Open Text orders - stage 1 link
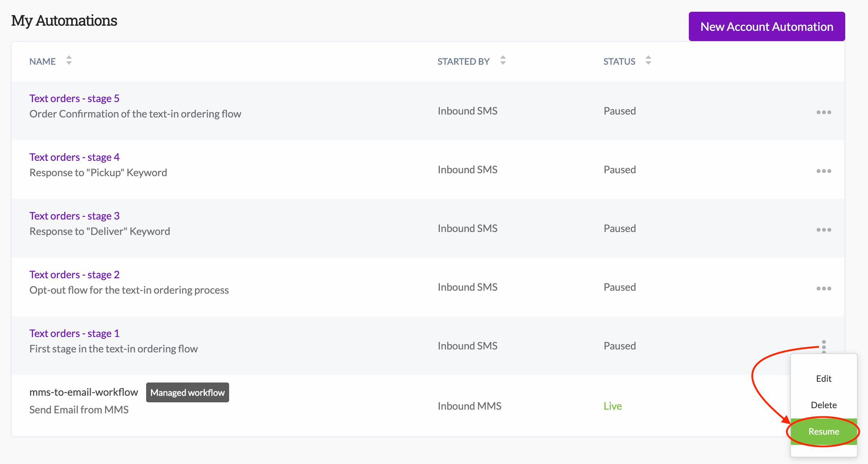The height and width of the screenshot is (464, 868). 74,333
